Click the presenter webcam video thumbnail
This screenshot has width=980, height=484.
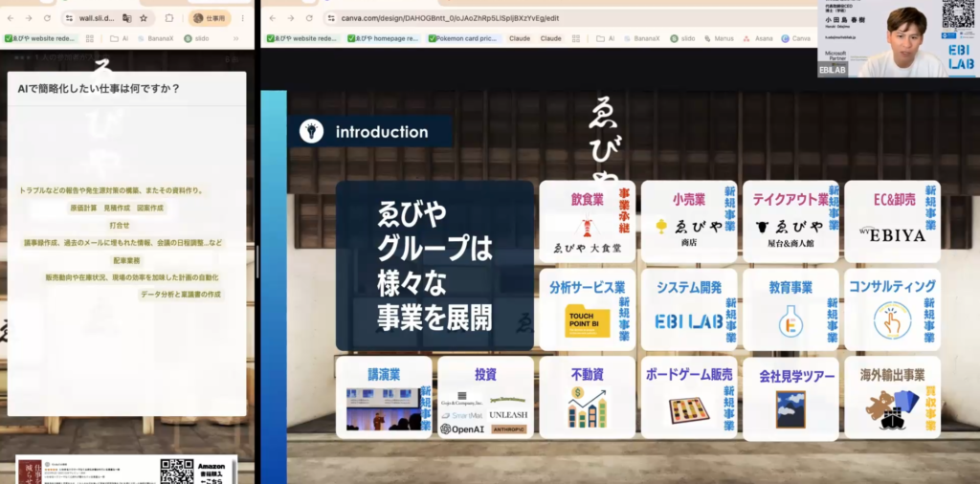tap(898, 38)
